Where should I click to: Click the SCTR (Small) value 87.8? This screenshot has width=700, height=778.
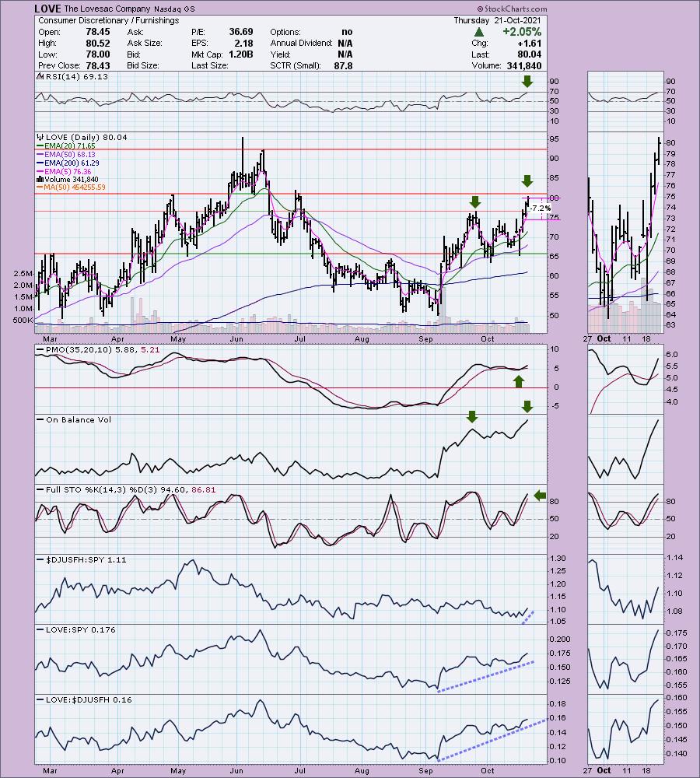tap(343, 65)
